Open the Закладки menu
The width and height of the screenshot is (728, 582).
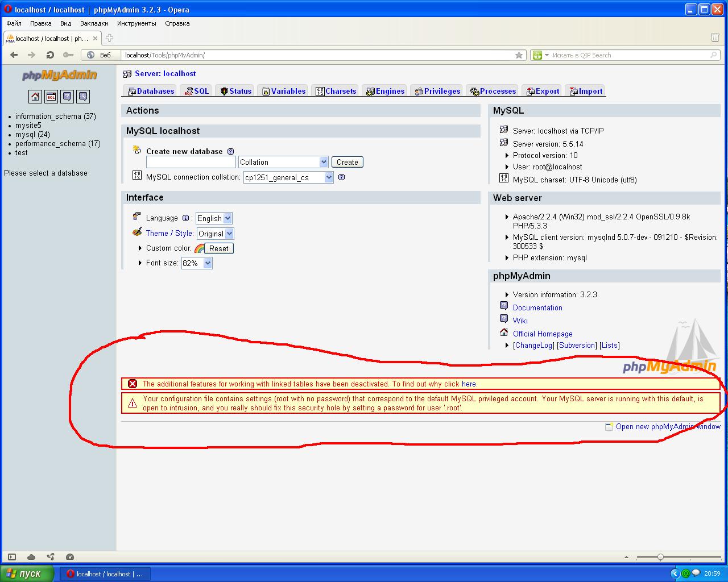pyautogui.click(x=94, y=23)
